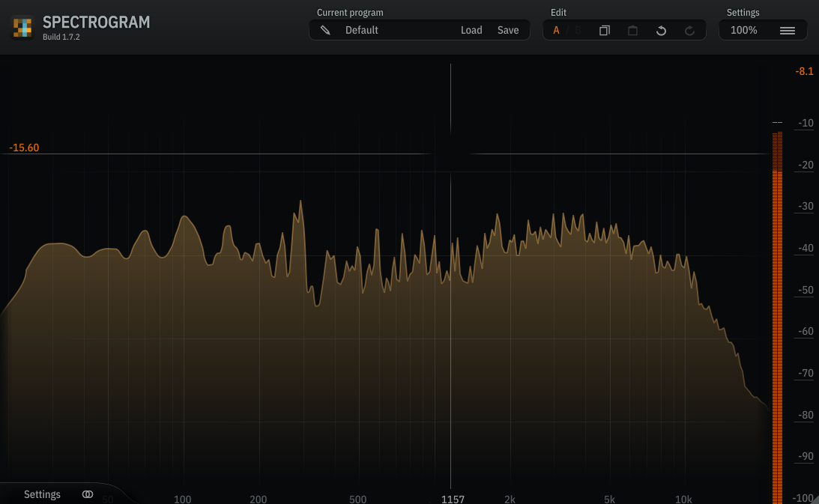Open the hamburger menu in Settings
This screenshot has height=504, width=819.
coord(787,31)
